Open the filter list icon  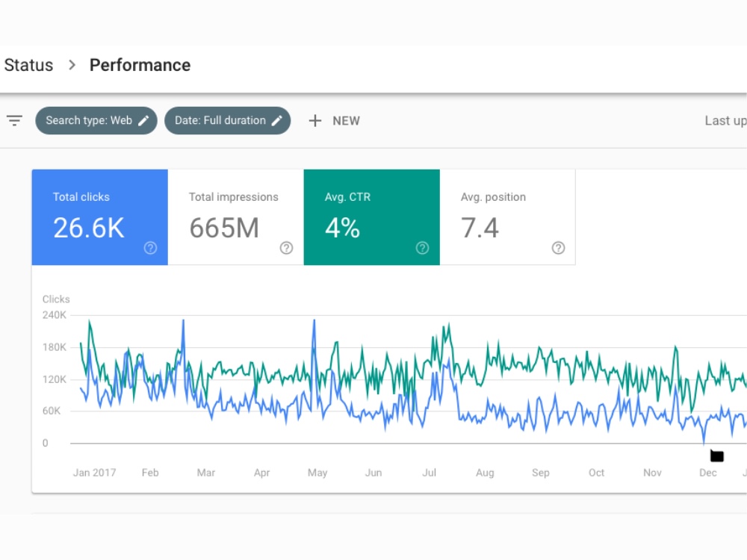click(14, 120)
